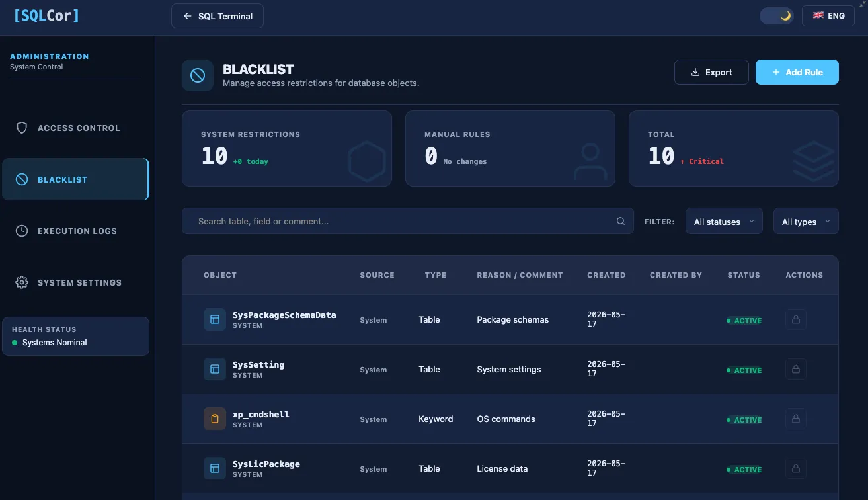The width and height of the screenshot is (868, 500).
Task: Click the lock icon in SysSetting row
Action: pyautogui.click(x=796, y=369)
